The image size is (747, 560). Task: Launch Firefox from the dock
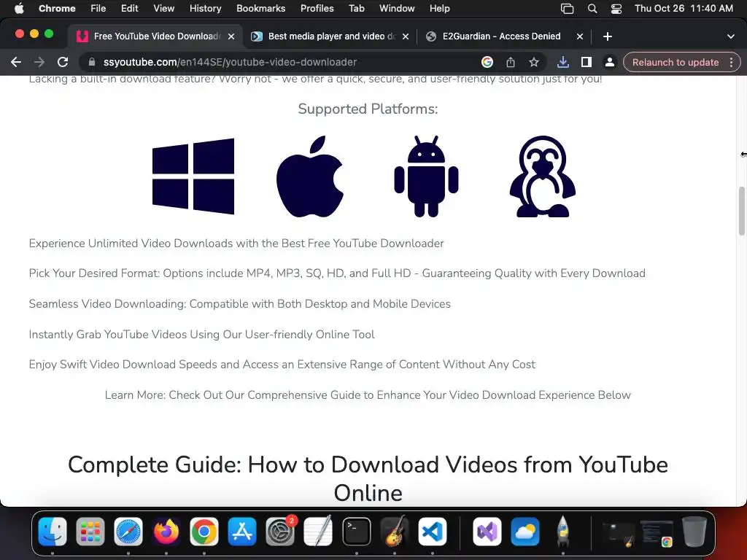point(166,532)
